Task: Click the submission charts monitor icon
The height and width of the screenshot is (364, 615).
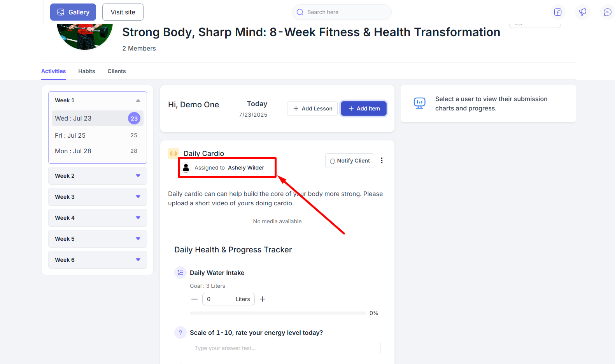Action: point(419,103)
